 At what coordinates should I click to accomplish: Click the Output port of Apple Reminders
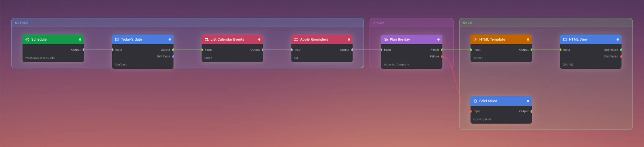pyautogui.click(x=353, y=50)
